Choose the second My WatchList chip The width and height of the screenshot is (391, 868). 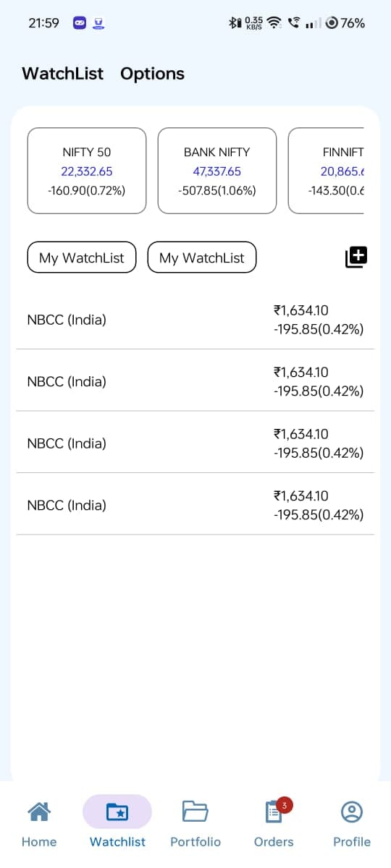202,258
